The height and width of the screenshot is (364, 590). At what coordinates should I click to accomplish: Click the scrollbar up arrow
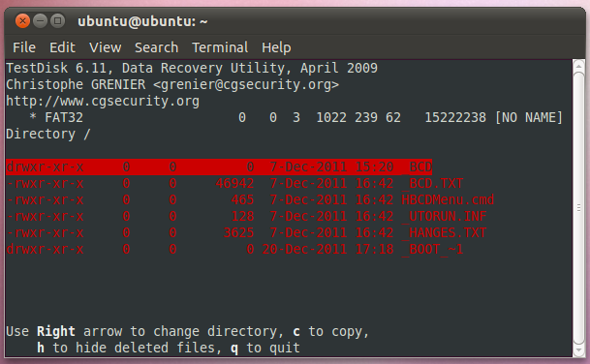578,66
